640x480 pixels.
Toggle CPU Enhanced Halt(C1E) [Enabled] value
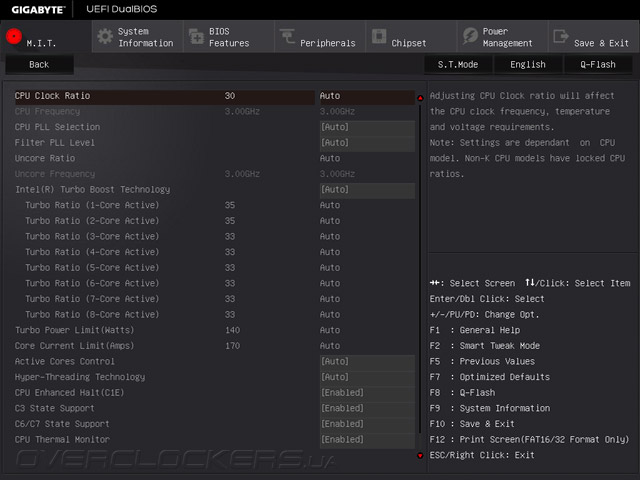[367, 393]
